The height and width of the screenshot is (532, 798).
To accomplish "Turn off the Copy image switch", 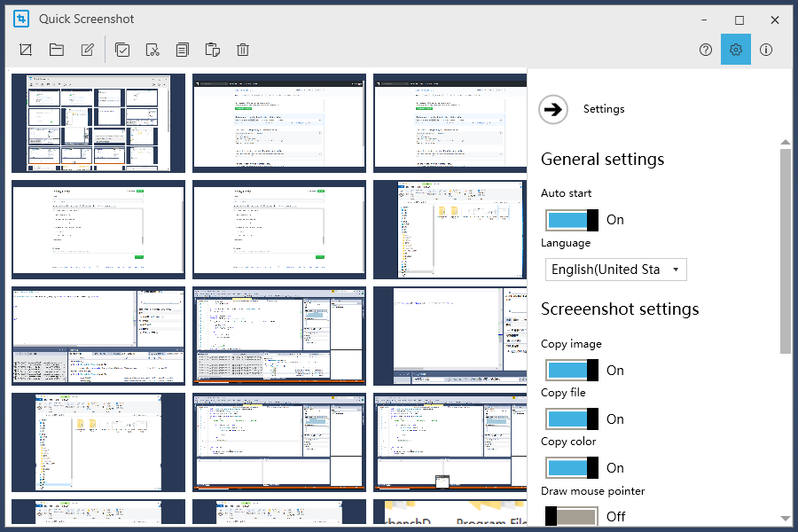I will click(x=572, y=370).
